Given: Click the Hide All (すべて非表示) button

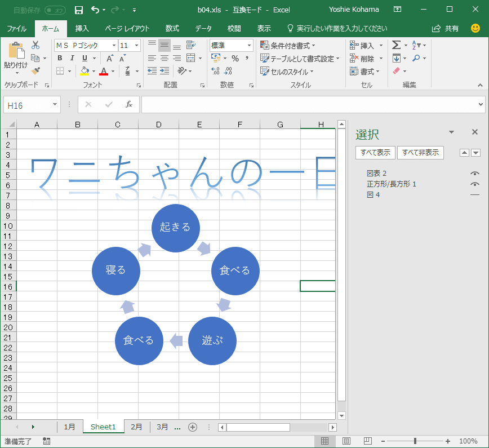Looking at the screenshot, I should point(420,153).
